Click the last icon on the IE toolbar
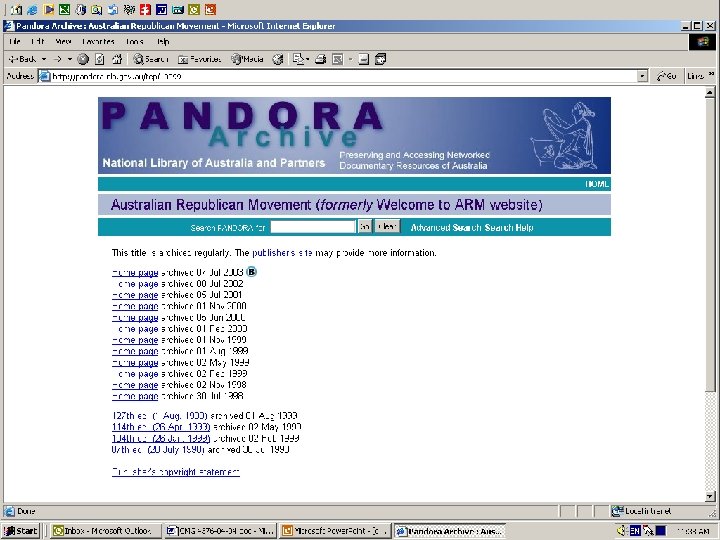720x540 pixels. click(381, 59)
